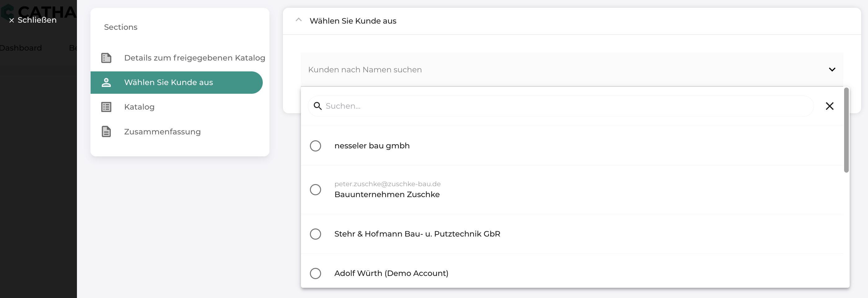868x298 pixels.
Task: Open the Kunden nach Namen suchen combo box
Action: 572,70
